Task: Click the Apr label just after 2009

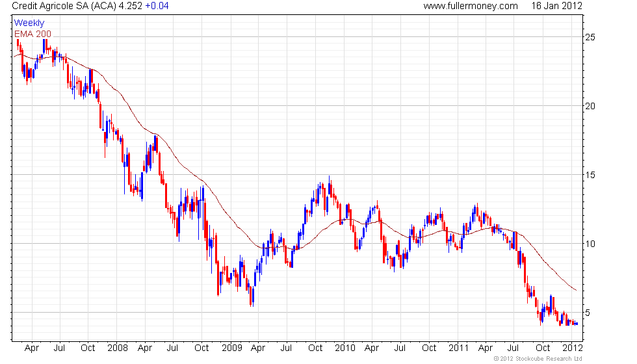Action: click(257, 348)
